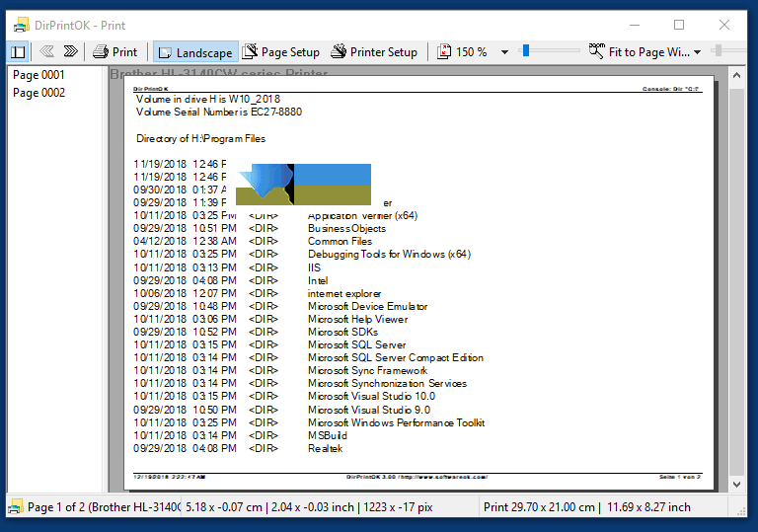This screenshot has height=532, width=758.
Task: Click Fit to Page Width zoom button
Action: click(x=640, y=51)
